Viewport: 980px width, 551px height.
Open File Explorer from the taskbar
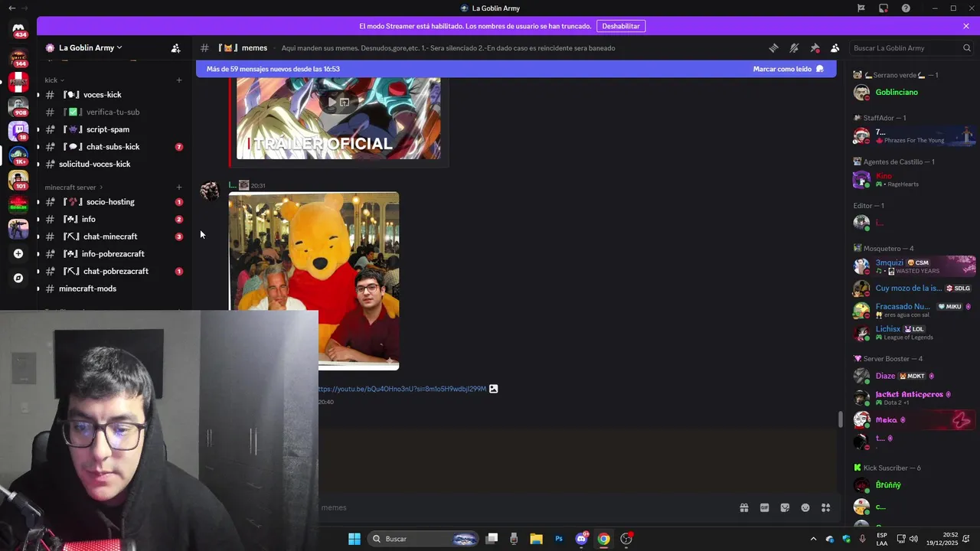tap(536, 539)
